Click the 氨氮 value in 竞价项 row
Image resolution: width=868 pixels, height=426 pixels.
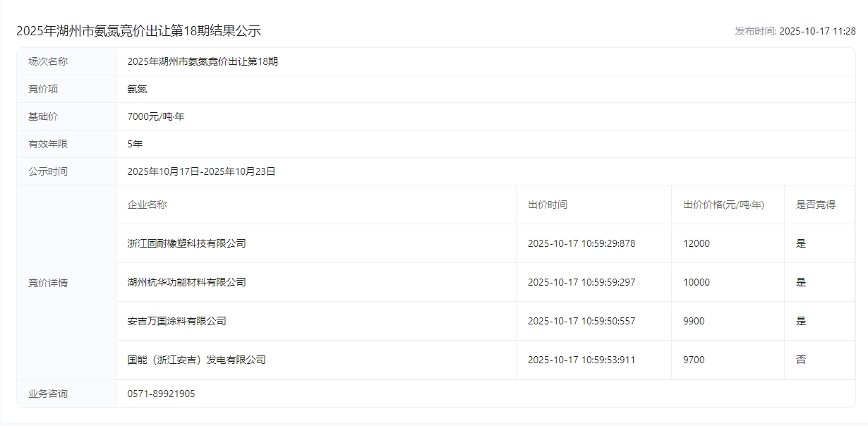pyautogui.click(x=137, y=89)
